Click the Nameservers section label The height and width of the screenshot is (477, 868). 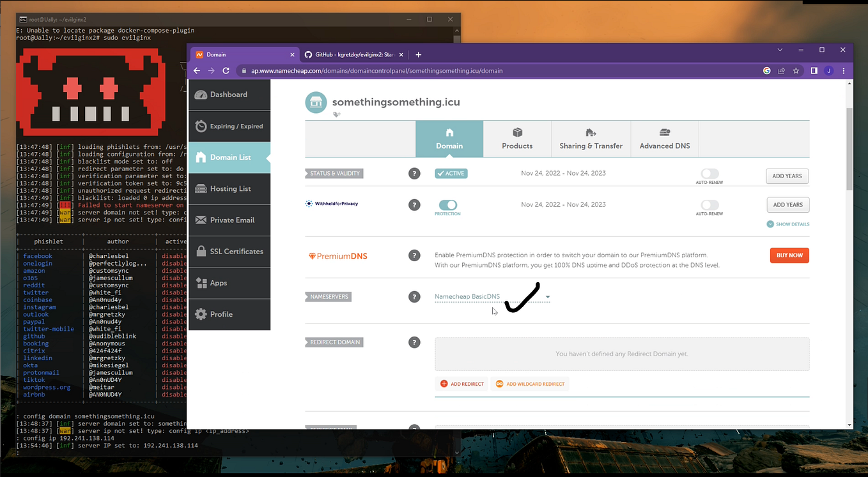click(329, 297)
